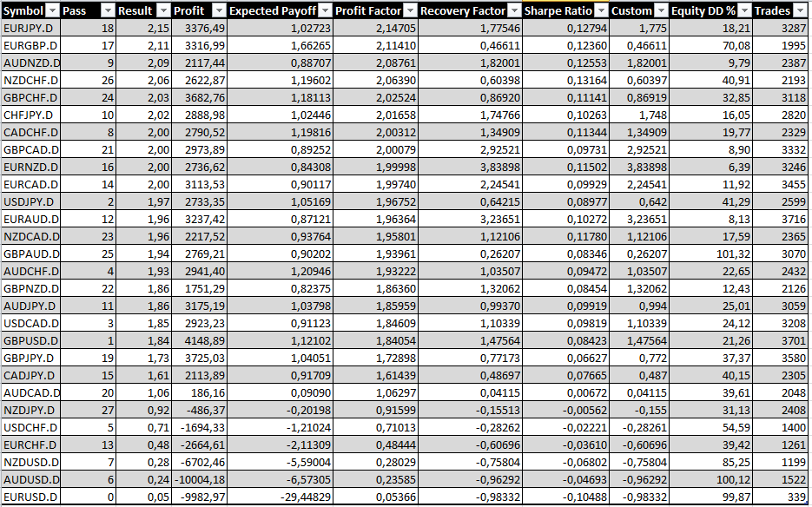Image resolution: width=812 pixels, height=507 pixels.
Task: Select the AUDJPY.D symbol cell
Action: (x=30, y=306)
